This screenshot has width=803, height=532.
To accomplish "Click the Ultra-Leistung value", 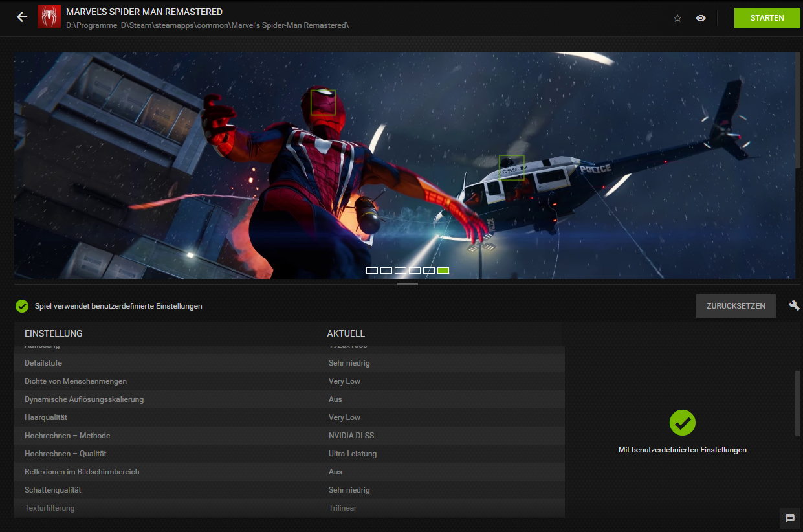I will 353,454.
